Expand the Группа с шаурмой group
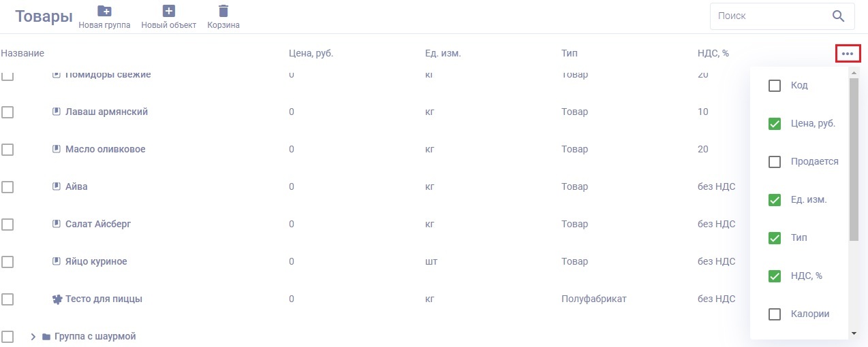868x347 pixels. [33, 337]
